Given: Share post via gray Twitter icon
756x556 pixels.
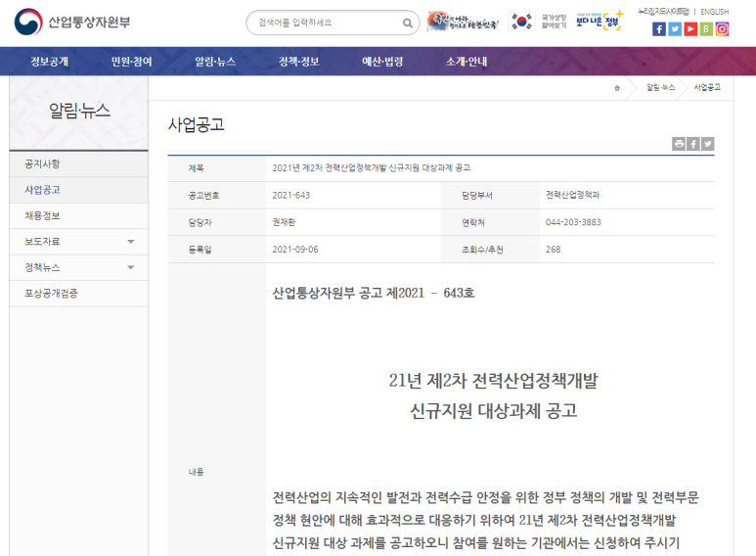Looking at the screenshot, I should pos(708,144).
